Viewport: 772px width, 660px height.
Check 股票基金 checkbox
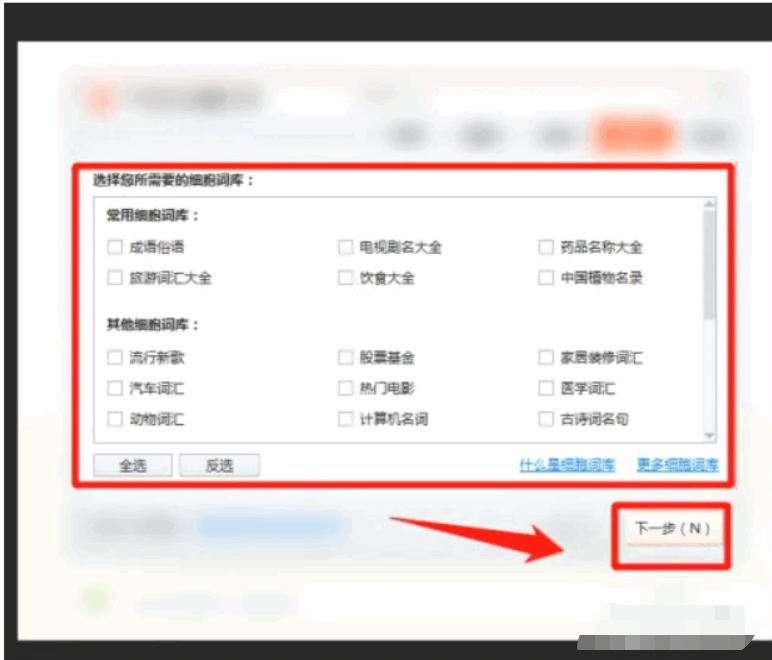(x=346, y=357)
